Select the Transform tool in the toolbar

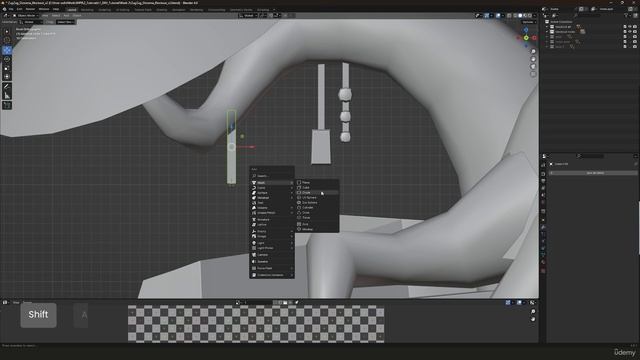tap(7, 77)
